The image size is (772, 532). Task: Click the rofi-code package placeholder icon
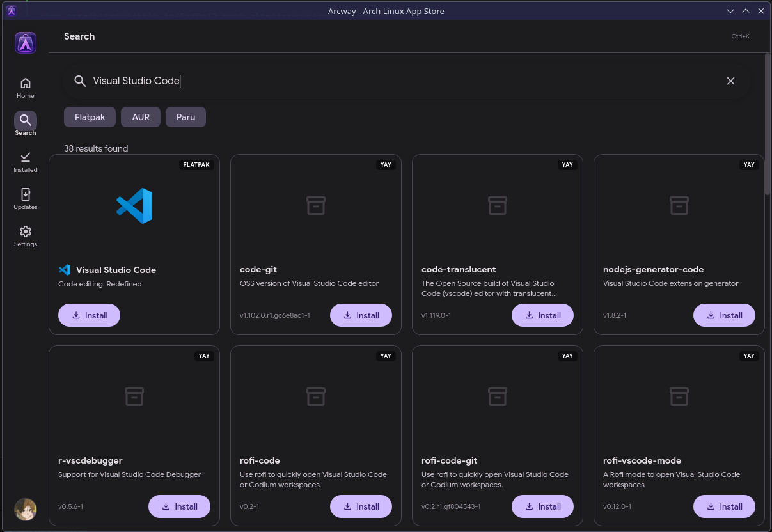coord(316,396)
